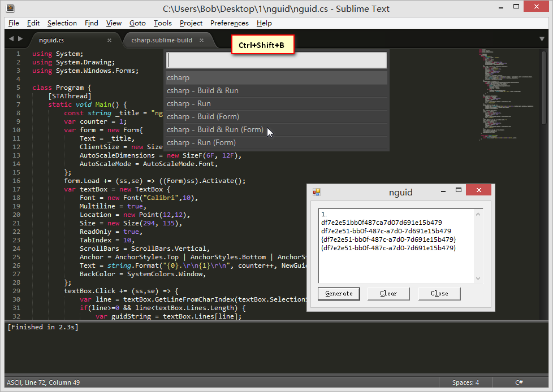Click Clear button in nguid window
The image size is (553, 392).
(388, 293)
